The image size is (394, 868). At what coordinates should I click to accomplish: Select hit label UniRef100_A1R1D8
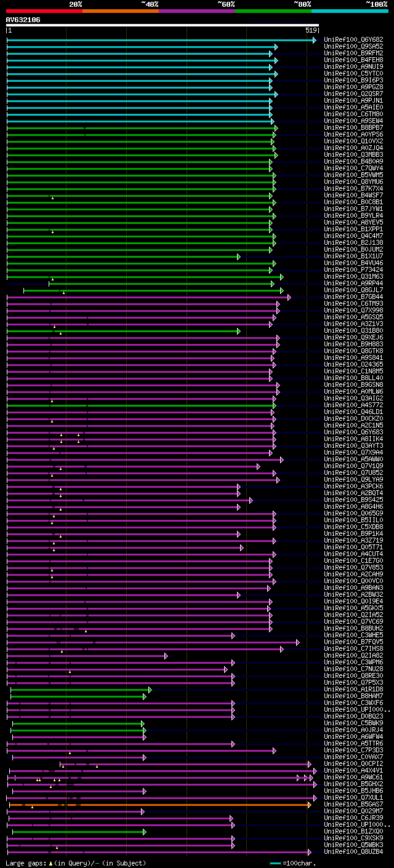[x=353, y=690]
